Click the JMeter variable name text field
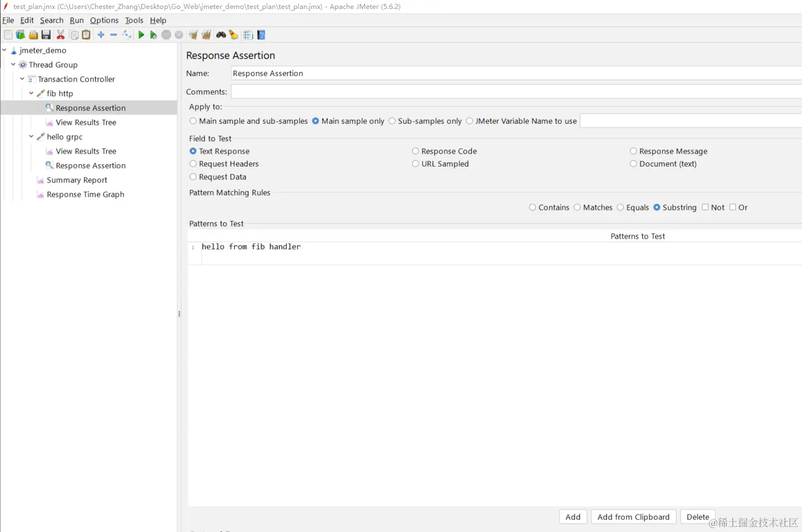This screenshot has height=532, width=802. tap(691, 121)
